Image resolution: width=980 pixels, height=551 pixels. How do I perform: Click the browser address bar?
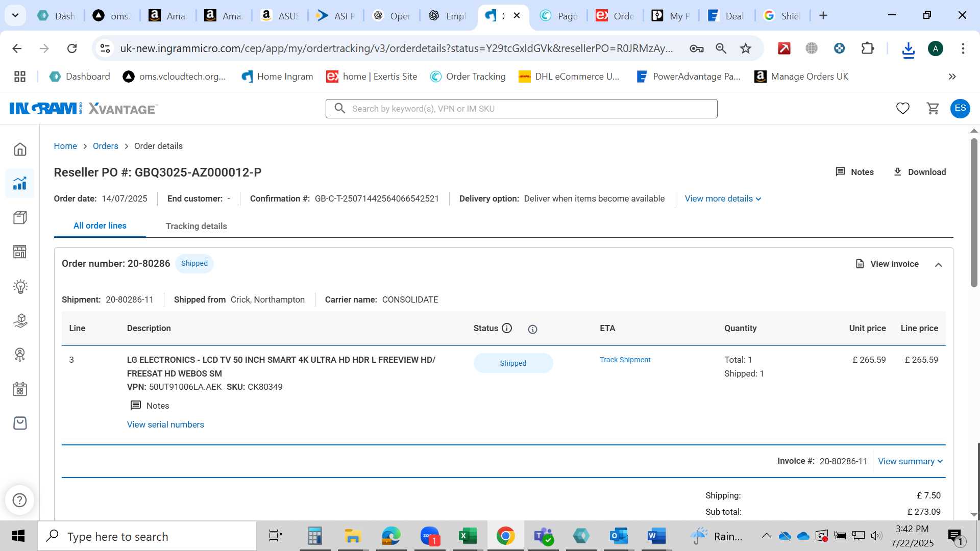click(396, 48)
